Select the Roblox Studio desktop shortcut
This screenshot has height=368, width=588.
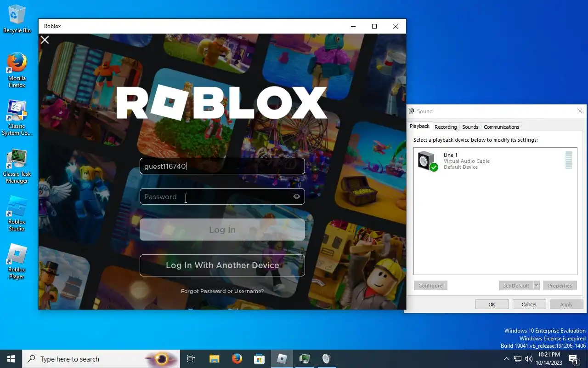(17, 214)
